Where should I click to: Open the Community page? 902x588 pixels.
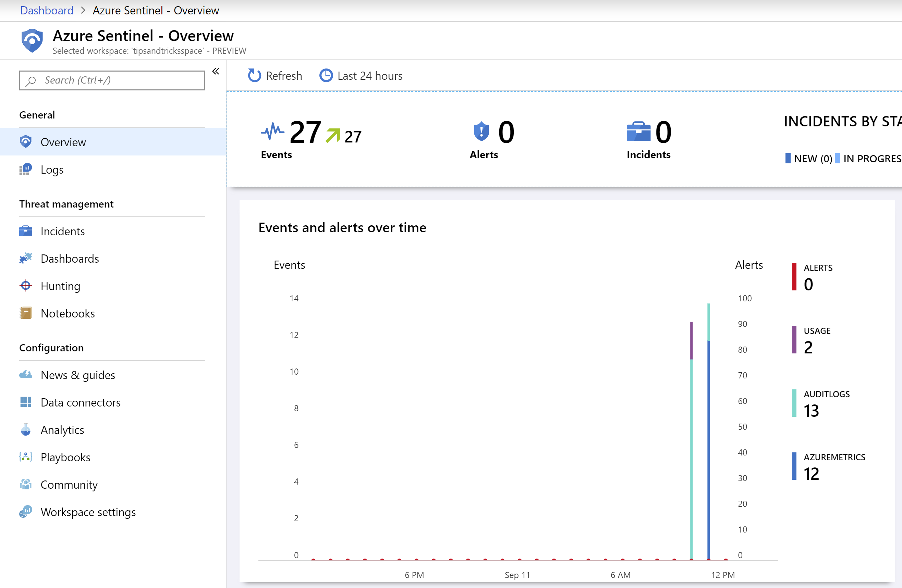coord(113,485)
